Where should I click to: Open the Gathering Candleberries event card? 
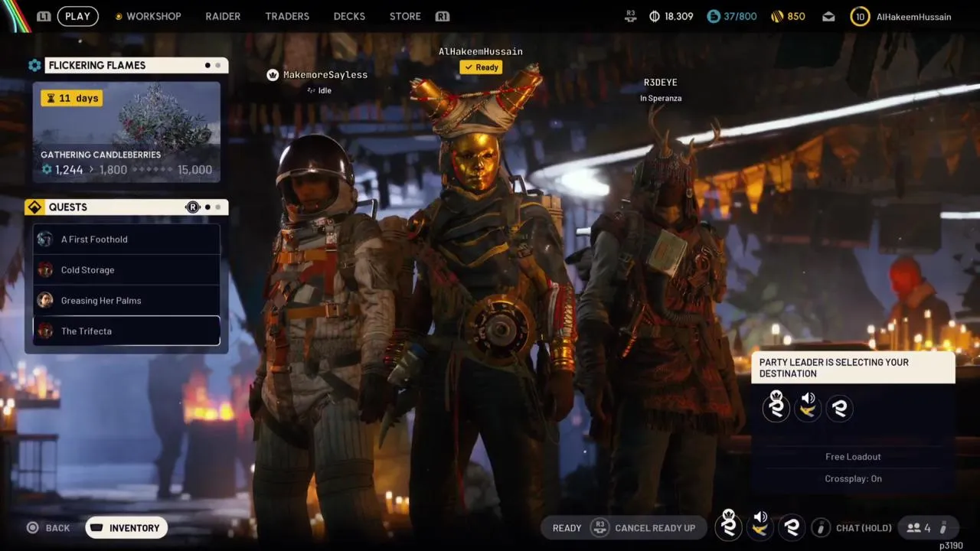point(126,132)
